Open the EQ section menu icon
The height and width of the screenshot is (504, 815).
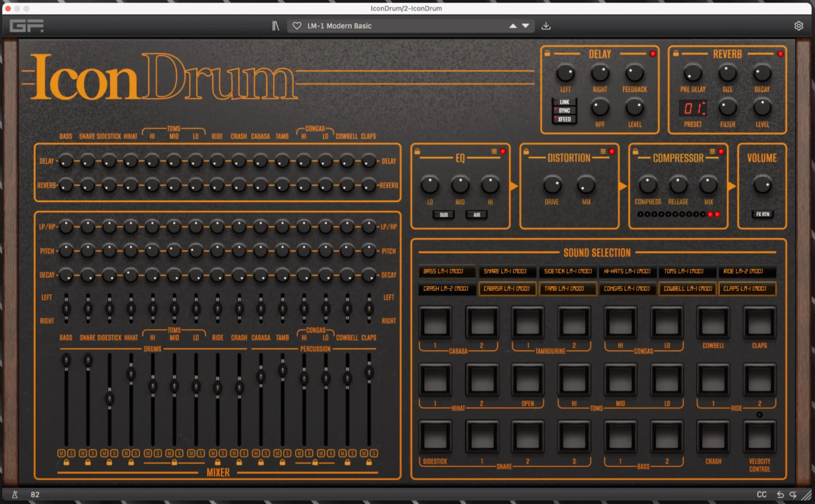[494, 151]
